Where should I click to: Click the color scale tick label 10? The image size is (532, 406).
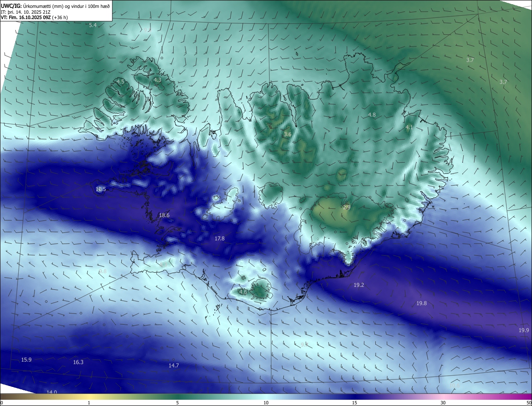point(266,403)
